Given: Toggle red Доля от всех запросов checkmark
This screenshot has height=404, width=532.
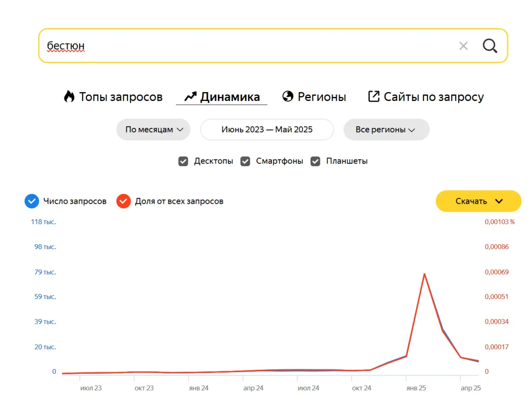Looking at the screenshot, I should pos(123,201).
